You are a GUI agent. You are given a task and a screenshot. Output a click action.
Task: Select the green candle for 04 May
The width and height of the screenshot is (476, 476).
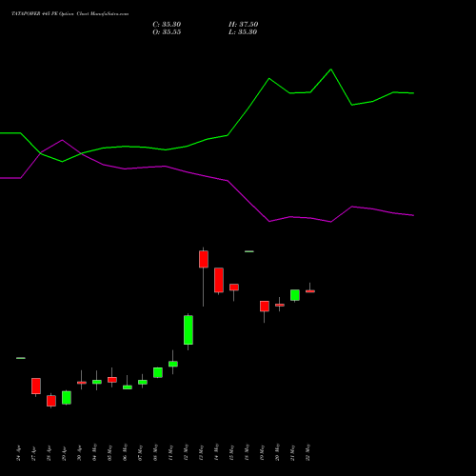pos(97,382)
